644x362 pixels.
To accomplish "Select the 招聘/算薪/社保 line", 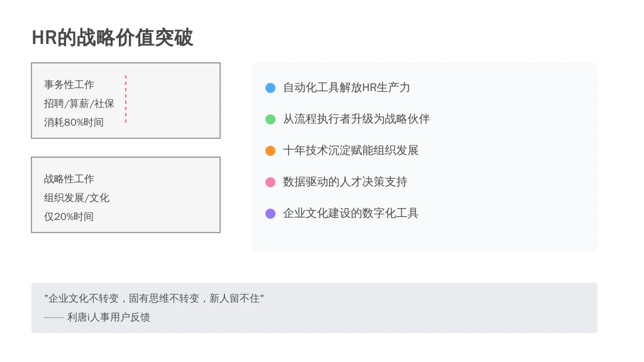I will pyautogui.click(x=79, y=104).
